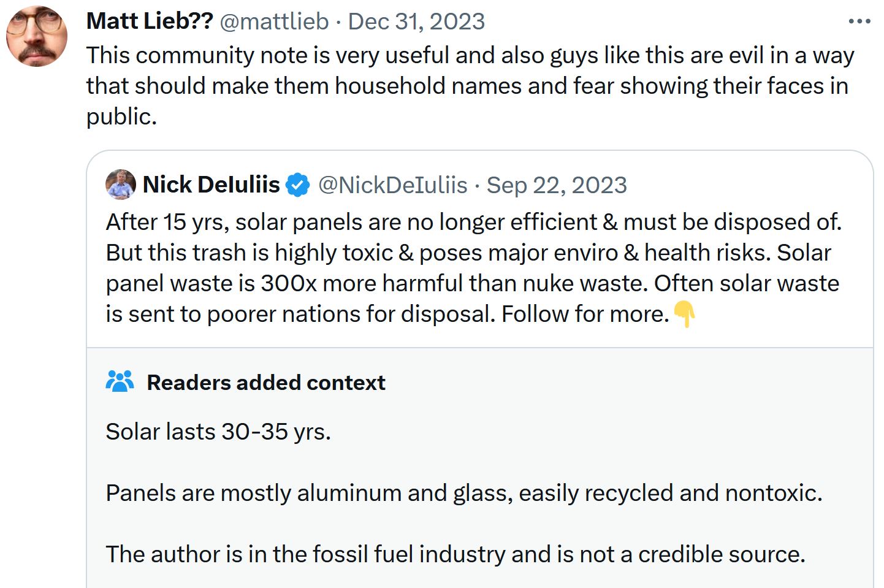Click the word 'public.' ending Matt Lieb's post

click(121, 116)
